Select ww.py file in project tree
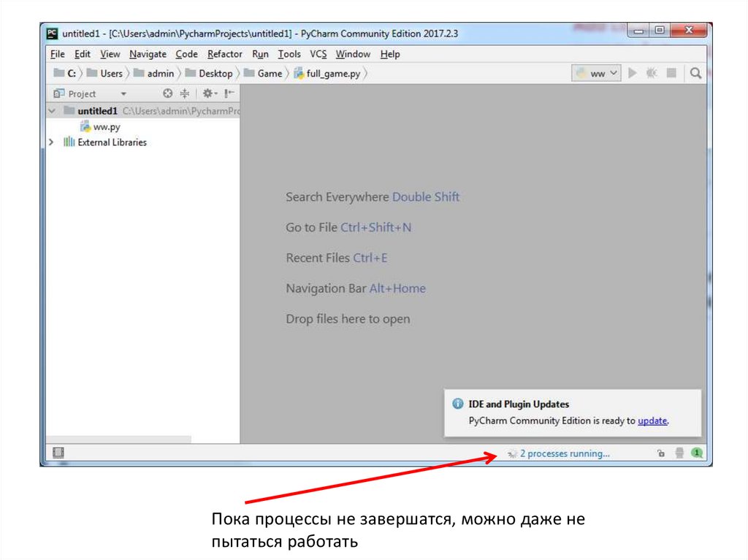This screenshot has height=560, width=748. (x=106, y=126)
